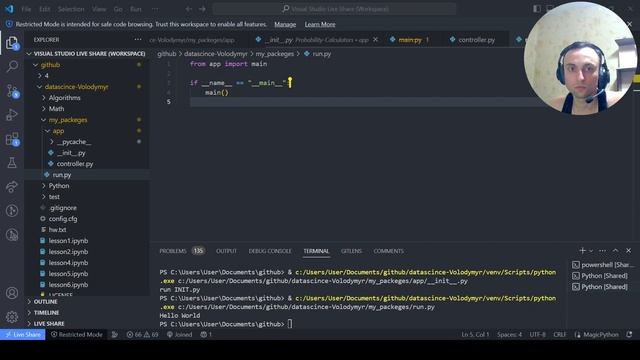640x360 pixels.
Task: Open the Source Control view
Action: coord(12,91)
